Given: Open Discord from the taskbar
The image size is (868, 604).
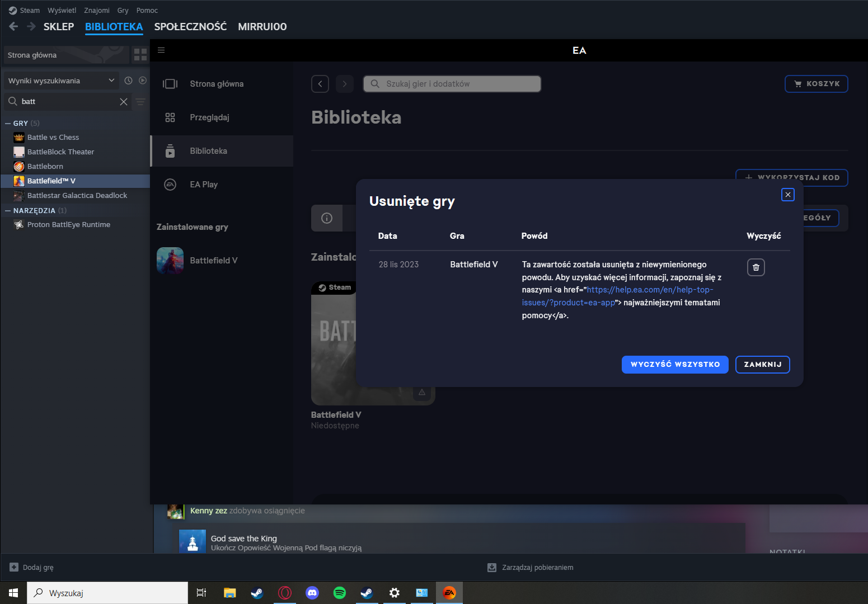Looking at the screenshot, I should 312,593.
